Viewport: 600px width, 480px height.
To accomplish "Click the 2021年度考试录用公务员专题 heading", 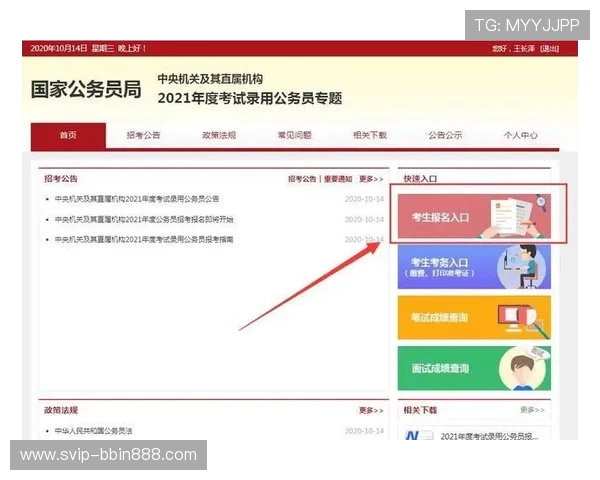I will point(250,98).
